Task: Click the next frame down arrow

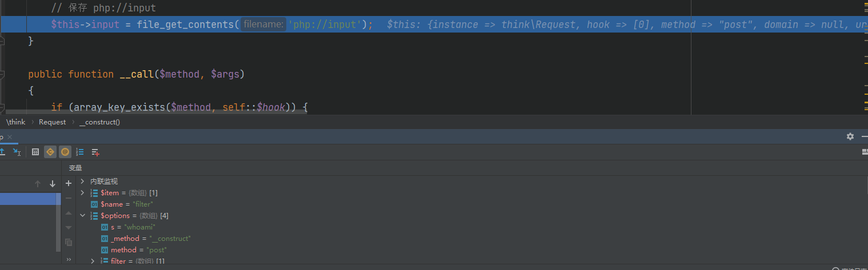Action: tap(53, 184)
